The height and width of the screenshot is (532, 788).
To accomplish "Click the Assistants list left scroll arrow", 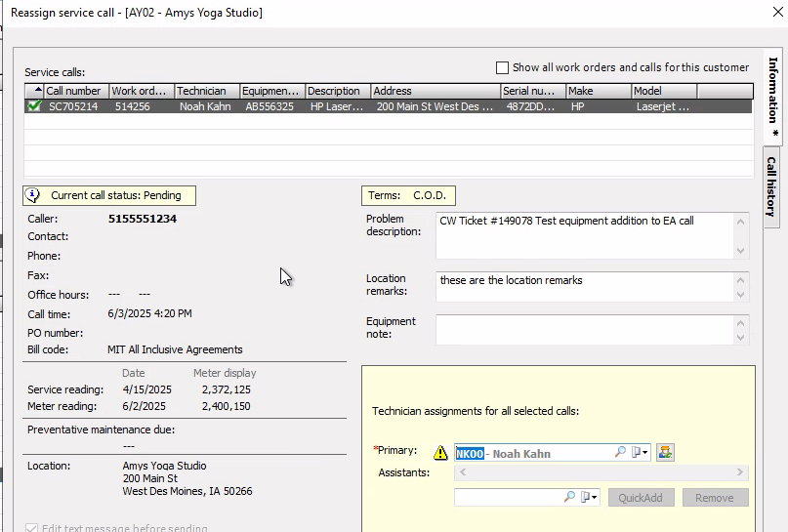I will pos(463,471).
